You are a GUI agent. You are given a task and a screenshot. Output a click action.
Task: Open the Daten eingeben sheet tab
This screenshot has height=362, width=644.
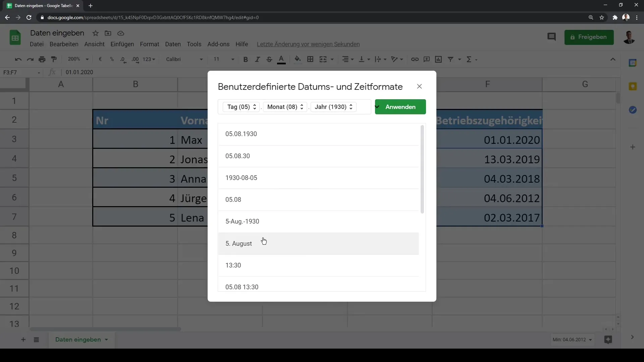[x=82, y=340]
